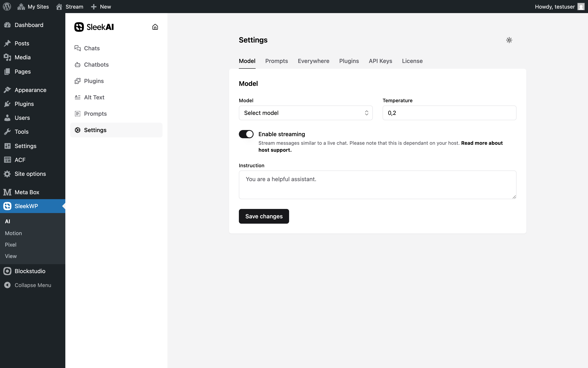Click the SleekAI Plugins puzzle icon
This screenshot has height=368, width=588.
[78, 81]
